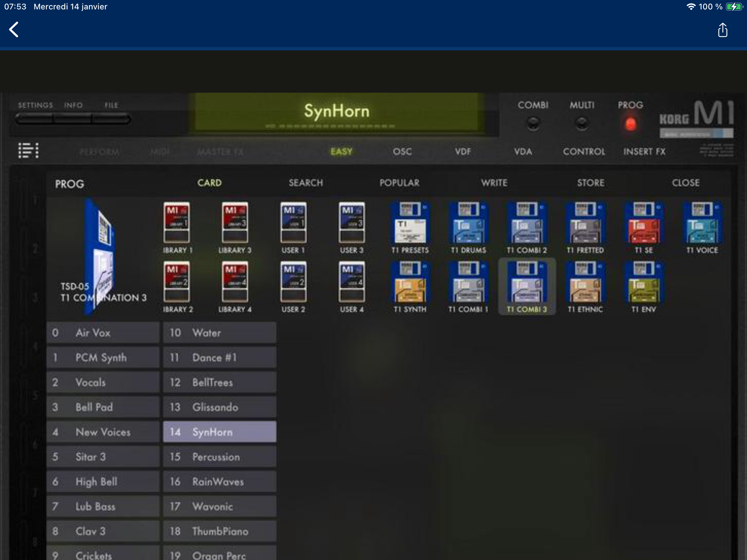Tap the iOS share icon

tap(722, 30)
